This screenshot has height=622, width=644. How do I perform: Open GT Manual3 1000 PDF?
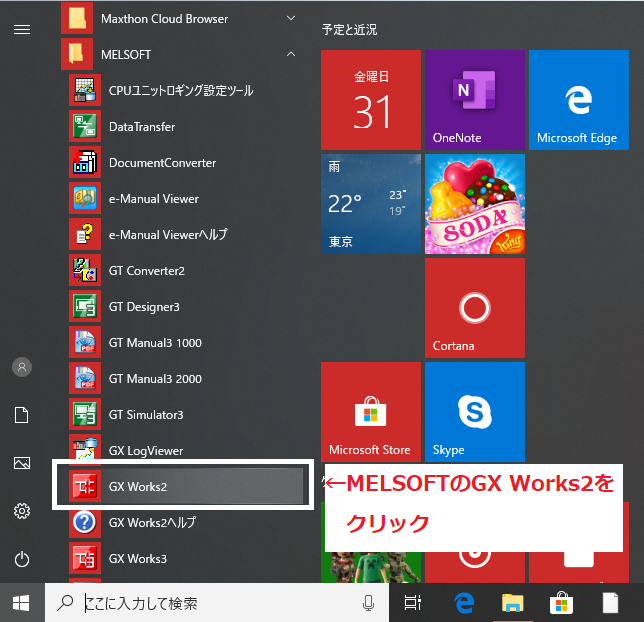point(183,343)
